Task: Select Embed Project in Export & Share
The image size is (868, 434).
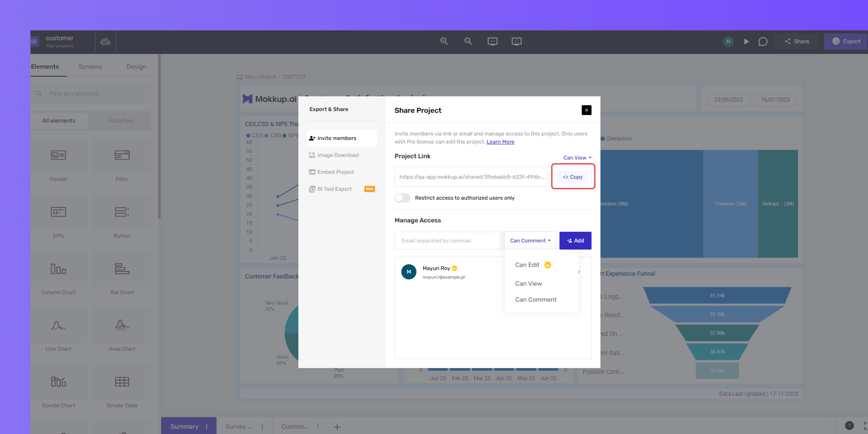Action: tap(342, 172)
